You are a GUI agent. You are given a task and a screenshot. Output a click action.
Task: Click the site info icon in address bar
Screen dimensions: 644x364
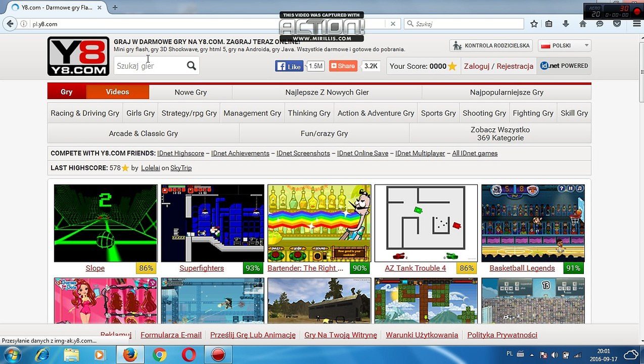click(x=24, y=24)
